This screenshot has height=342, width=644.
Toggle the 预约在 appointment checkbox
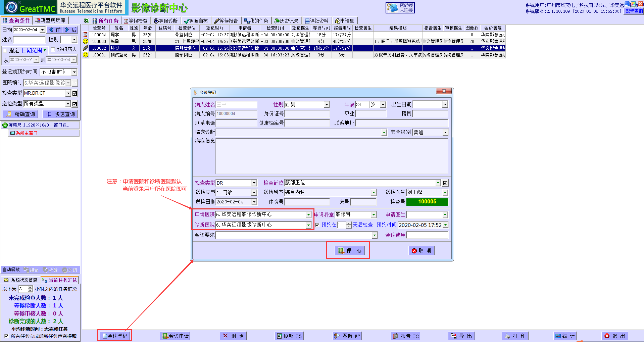click(x=317, y=225)
